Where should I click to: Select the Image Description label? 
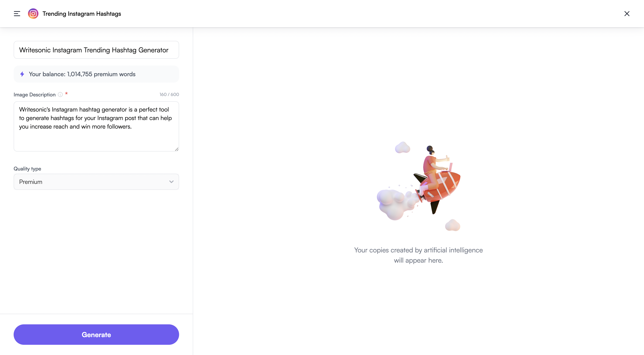[x=34, y=95]
